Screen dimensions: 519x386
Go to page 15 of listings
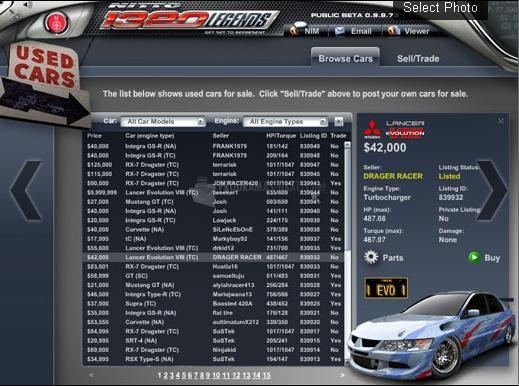(266, 375)
